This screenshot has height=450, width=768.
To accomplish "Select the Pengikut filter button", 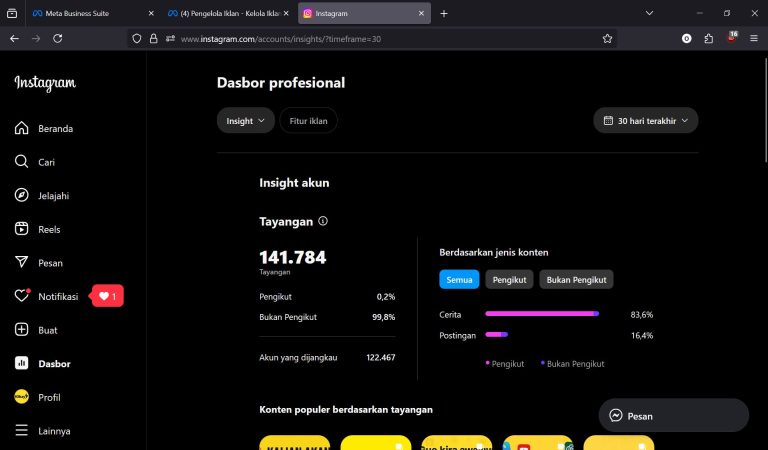I will 509,280.
